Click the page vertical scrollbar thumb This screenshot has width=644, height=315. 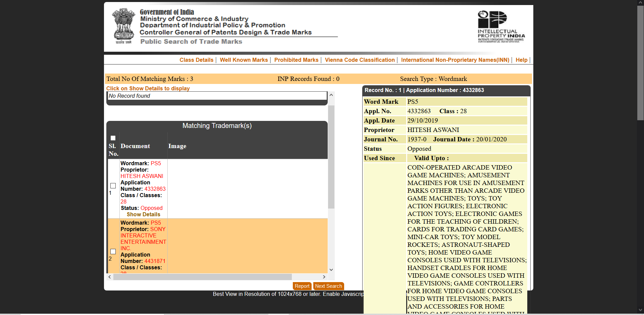tap(640, 63)
